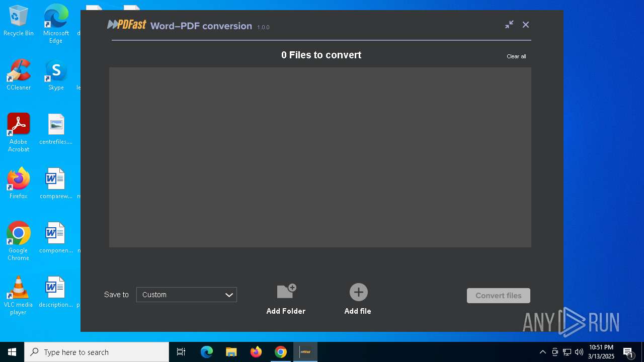644x362 pixels.
Task: Select the Microsoft Edge desktop shortcut
Action: coord(56,24)
